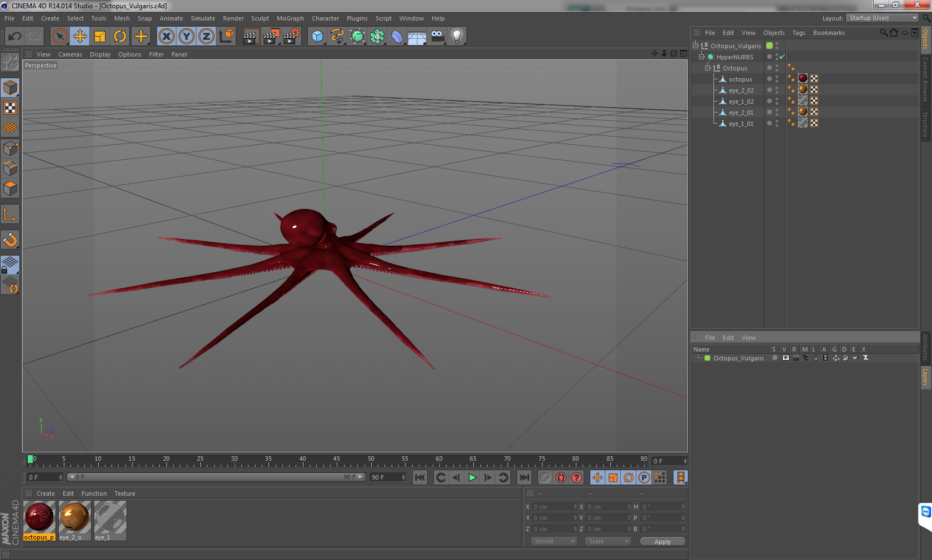Open the Scale mode dropdown
The image size is (932, 560).
pos(608,541)
